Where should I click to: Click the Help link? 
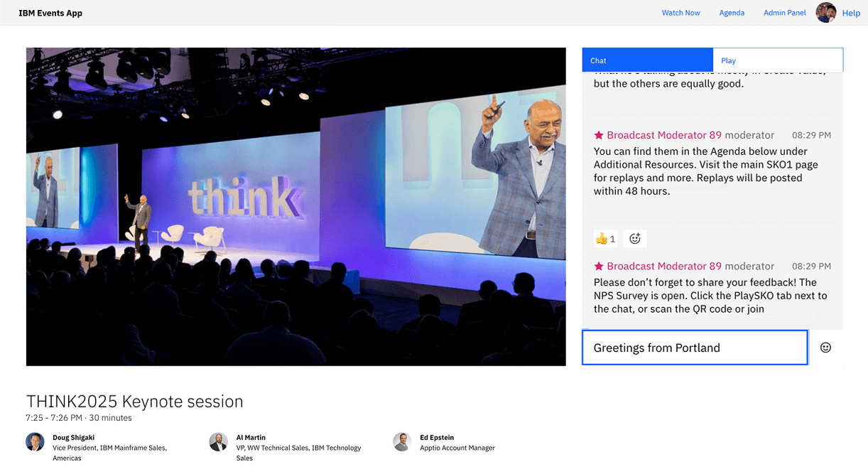tap(851, 13)
